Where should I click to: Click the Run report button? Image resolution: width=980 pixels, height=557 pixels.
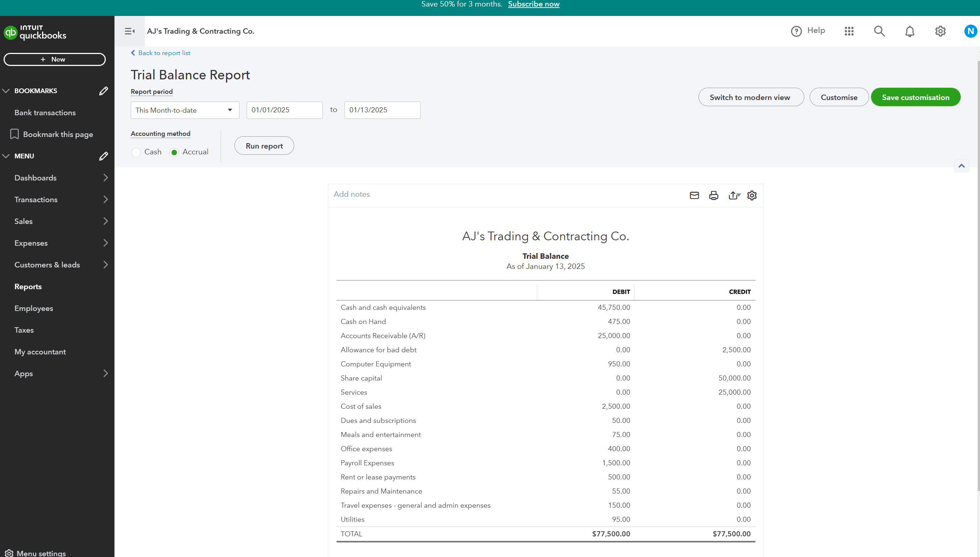[264, 146]
